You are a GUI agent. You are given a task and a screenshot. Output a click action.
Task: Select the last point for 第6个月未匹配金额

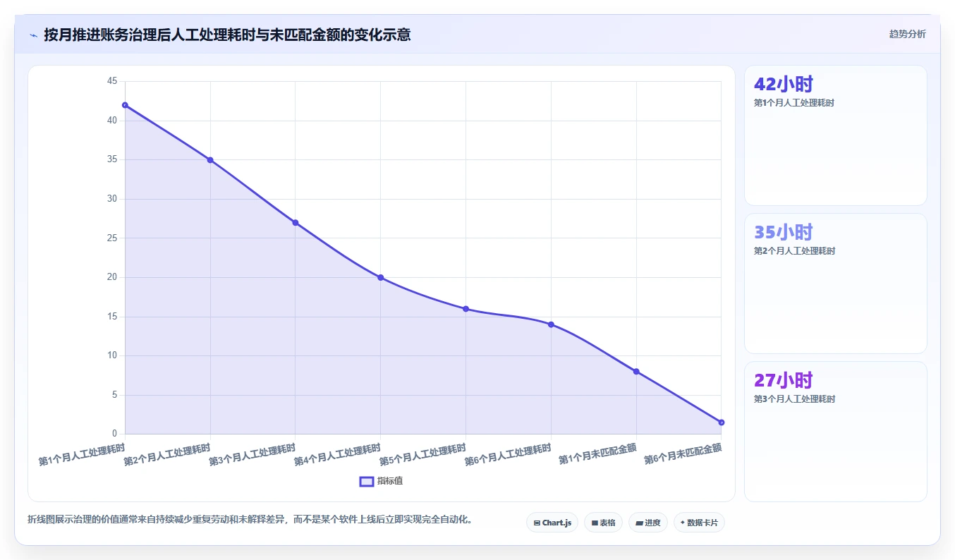pyautogui.click(x=722, y=422)
